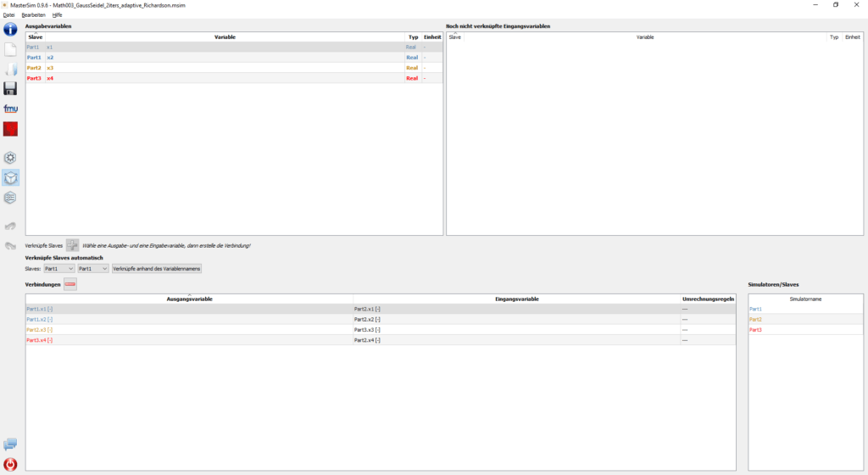Select output variable row Part1 x1
This screenshot has width=868, height=475.
[x=234, y=47]
